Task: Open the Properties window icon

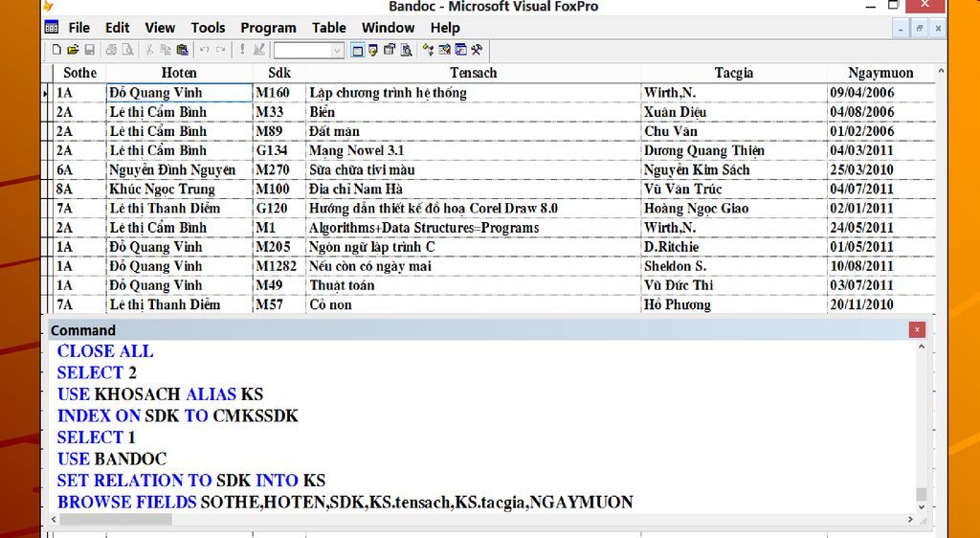Action: pos(390,50)
